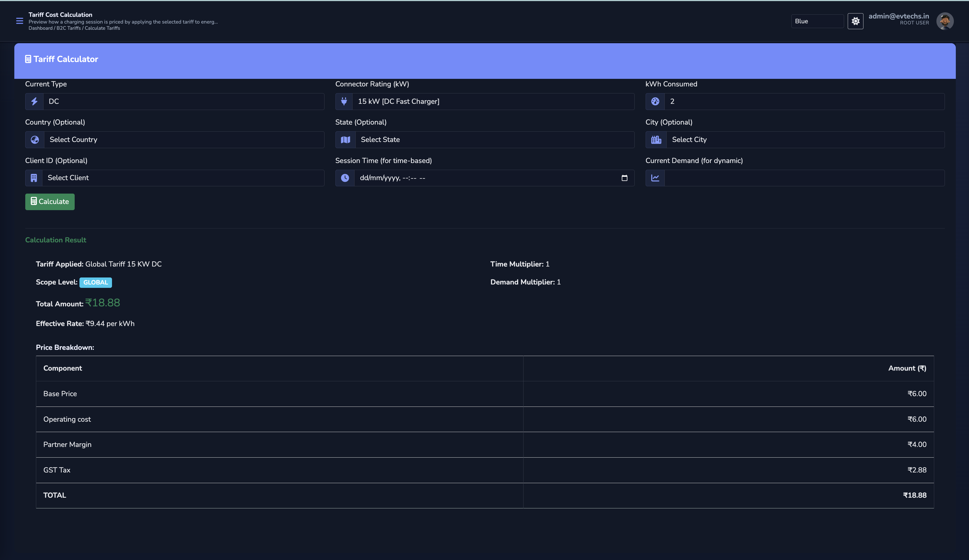969x560 pixels.
Task: Click the globe icon in Country field
Action: pyautogui.click(x=35, y=139)
